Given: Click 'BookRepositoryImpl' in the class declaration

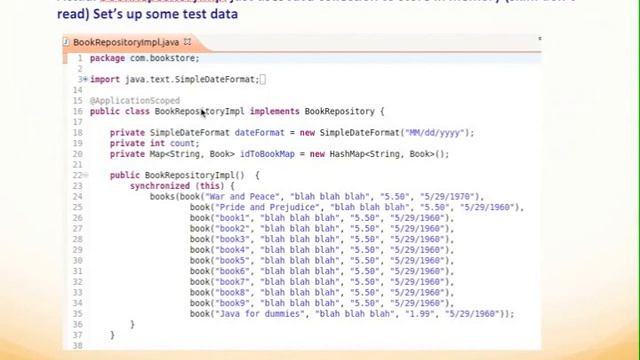Looking at the screenshot, I should click(x=200, y=111).
